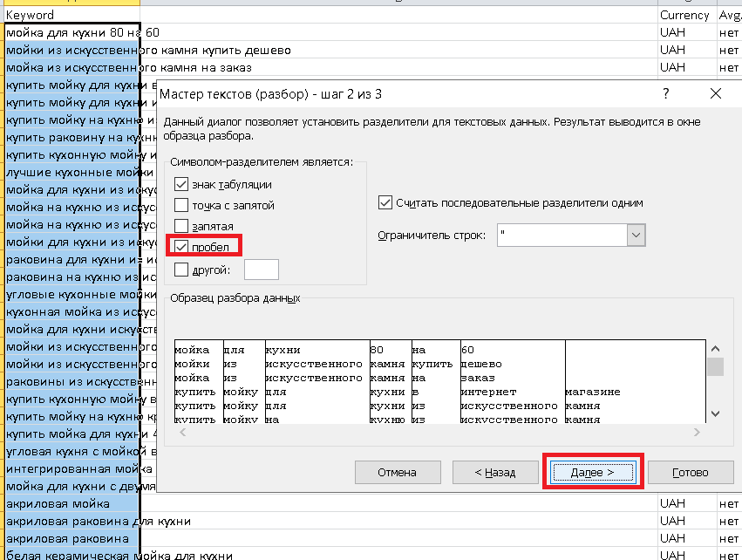Uncheck the 'пробел' delimiter checkbox
This screenshot has width=742, height=560.
pos(181,247)
